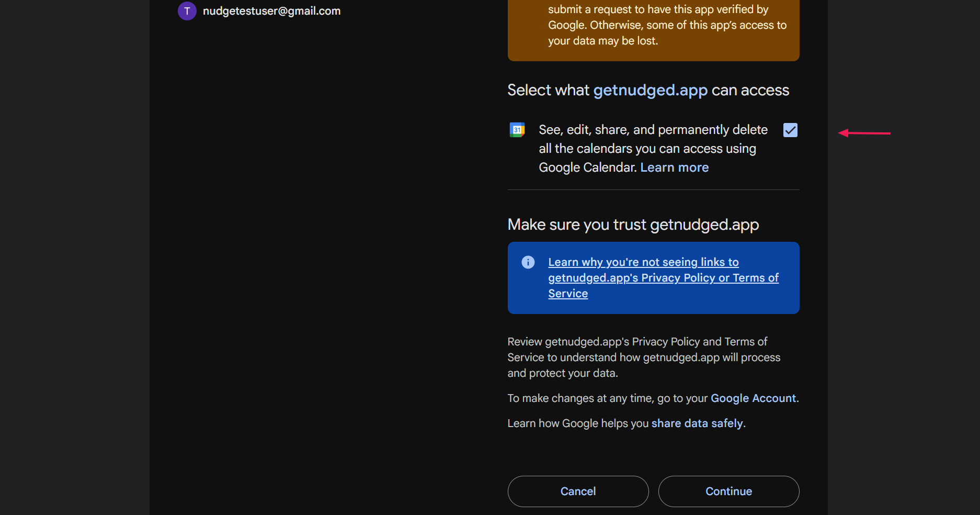Screen dimensions: 980x515
Task: Open the "share data safely" link
Action: pos(697,423)
